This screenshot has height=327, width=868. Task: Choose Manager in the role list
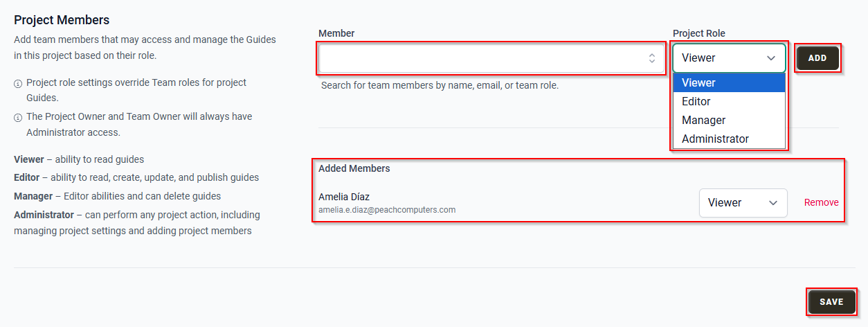[x=729, y=120]
